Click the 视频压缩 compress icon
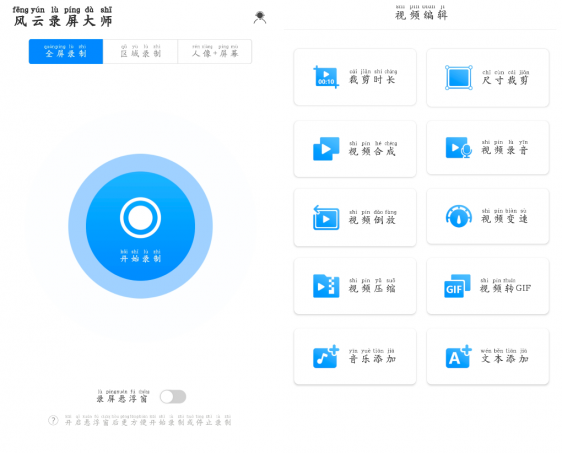Screen dimensions: 562x453 pyautogui.click(x=326, y=286)
